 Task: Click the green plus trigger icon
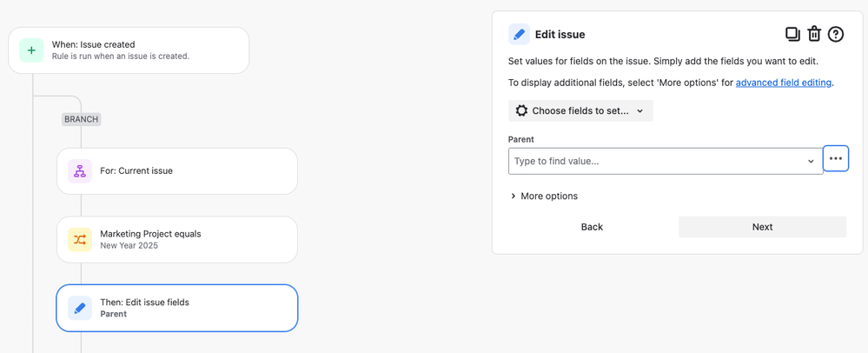pyautogui.click(x=31, y=50)
